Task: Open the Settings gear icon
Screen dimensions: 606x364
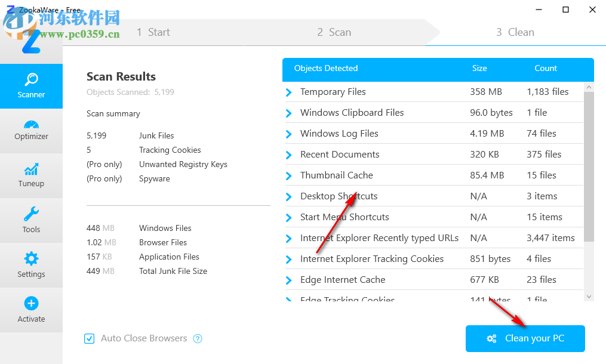Action: click(31, 258)
